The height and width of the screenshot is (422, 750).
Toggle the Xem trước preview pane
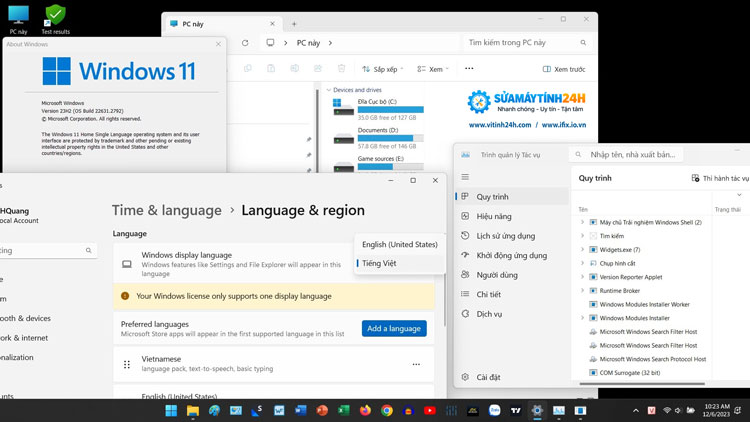coord(564,69)
